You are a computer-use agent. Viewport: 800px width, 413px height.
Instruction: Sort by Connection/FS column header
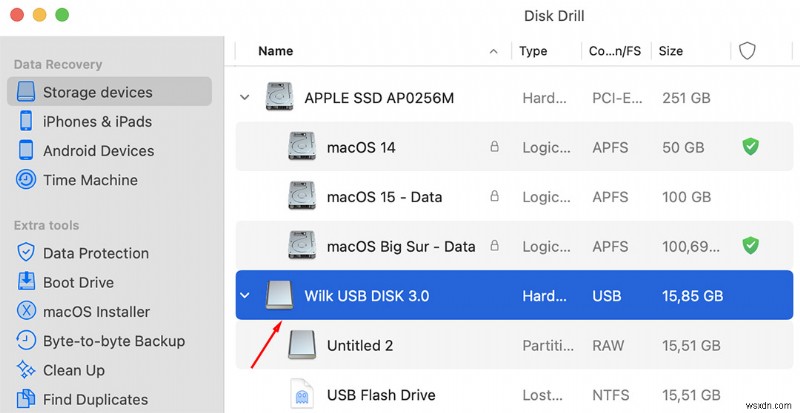click(x=615, y=51)
